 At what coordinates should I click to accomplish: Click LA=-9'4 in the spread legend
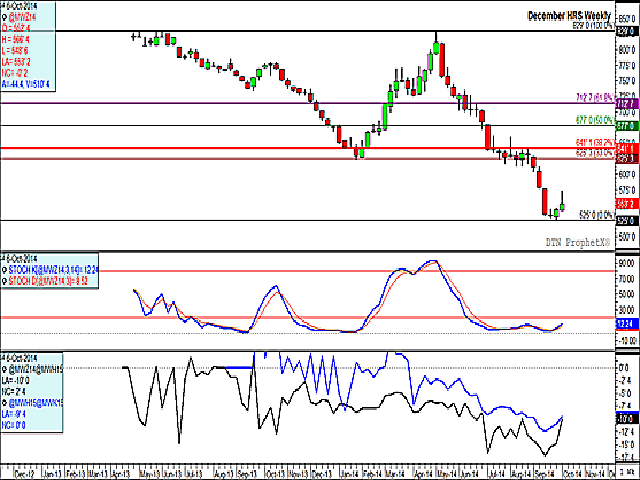pyautogui.click(x=14, y=414)
